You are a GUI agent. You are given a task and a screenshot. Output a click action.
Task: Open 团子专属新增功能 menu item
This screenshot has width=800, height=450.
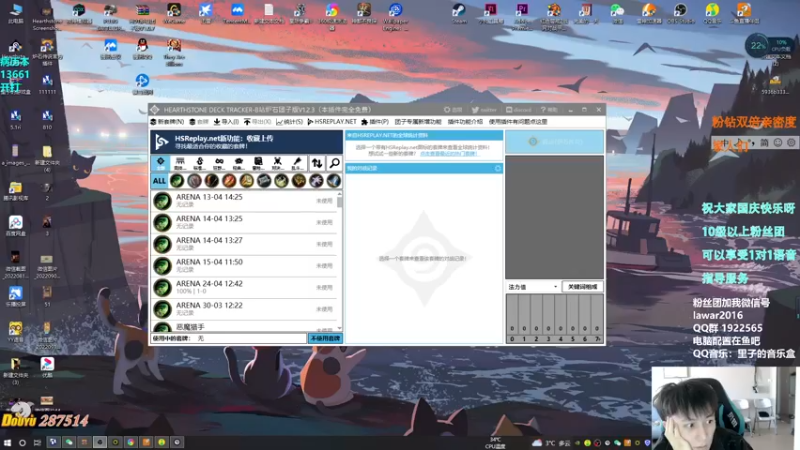(418, 122)
